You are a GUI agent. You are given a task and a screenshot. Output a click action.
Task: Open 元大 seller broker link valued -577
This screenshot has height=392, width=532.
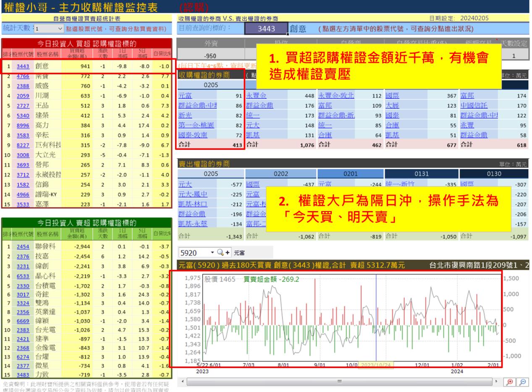pos(185,184)
